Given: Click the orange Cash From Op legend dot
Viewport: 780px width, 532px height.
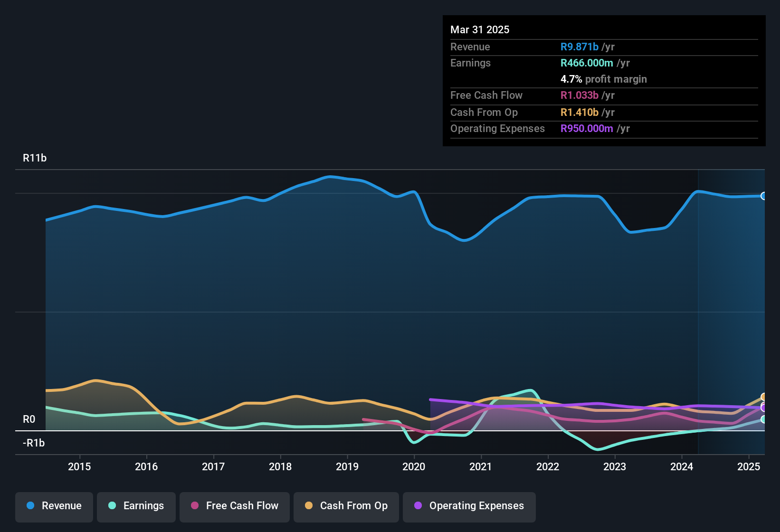Looking at the screenshot, I should click(x=308, y=506).
